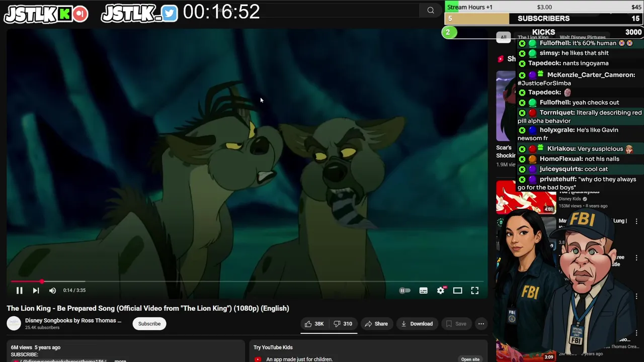Open Try YouTube Kids Open site link

point(470,359)
